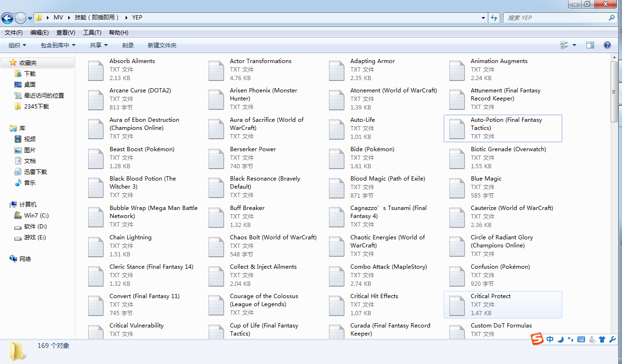Expand the breadcrumb arrow after 技能（即插即用）

tap(127, 18)
